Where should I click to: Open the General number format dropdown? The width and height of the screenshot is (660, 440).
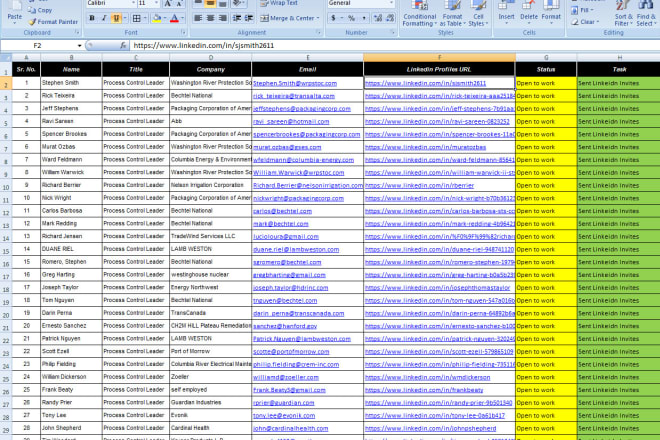click(391, 3)
